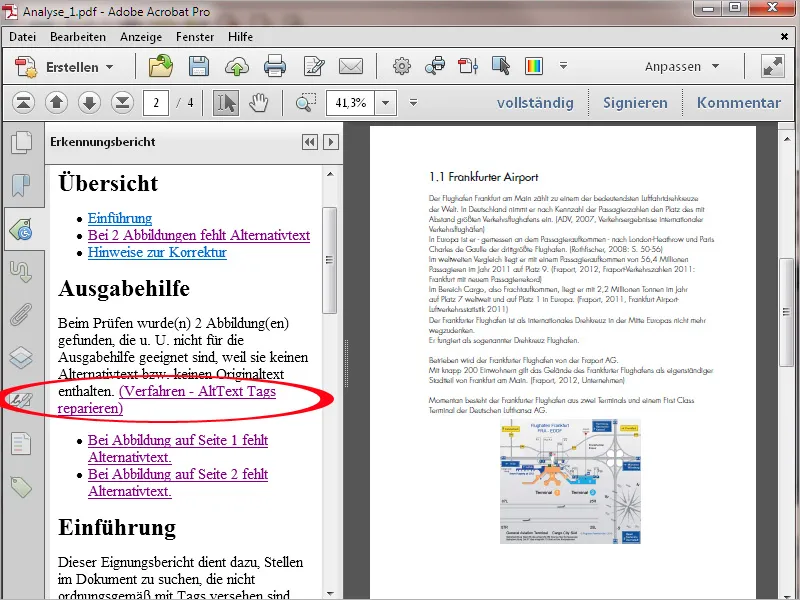Open the Bearbeiten menu
800x600 pixels.
78,37
